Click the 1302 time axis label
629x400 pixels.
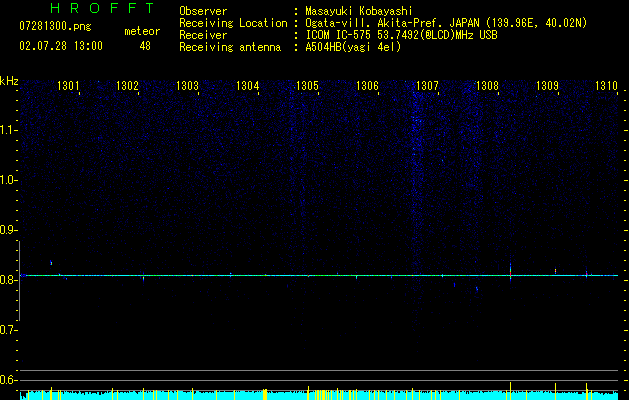[x=127, y=85]
